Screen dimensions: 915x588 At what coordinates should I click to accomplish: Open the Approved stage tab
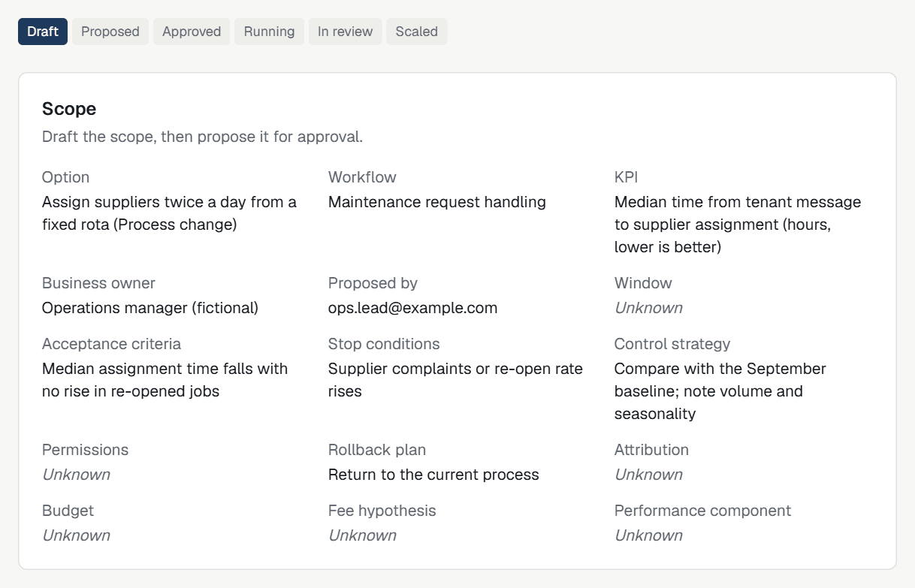tap(192, 32)
